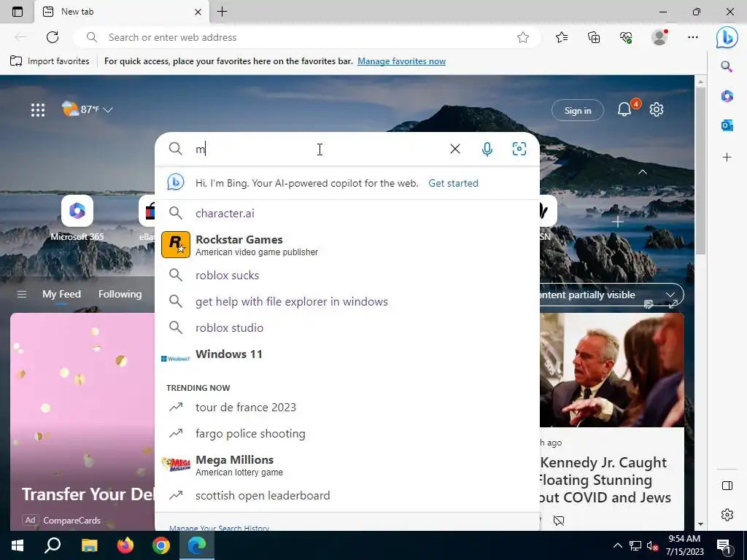This screenshot has height=560, width=747.
Task: Click Import favorites button
Action: pos(50,61)
